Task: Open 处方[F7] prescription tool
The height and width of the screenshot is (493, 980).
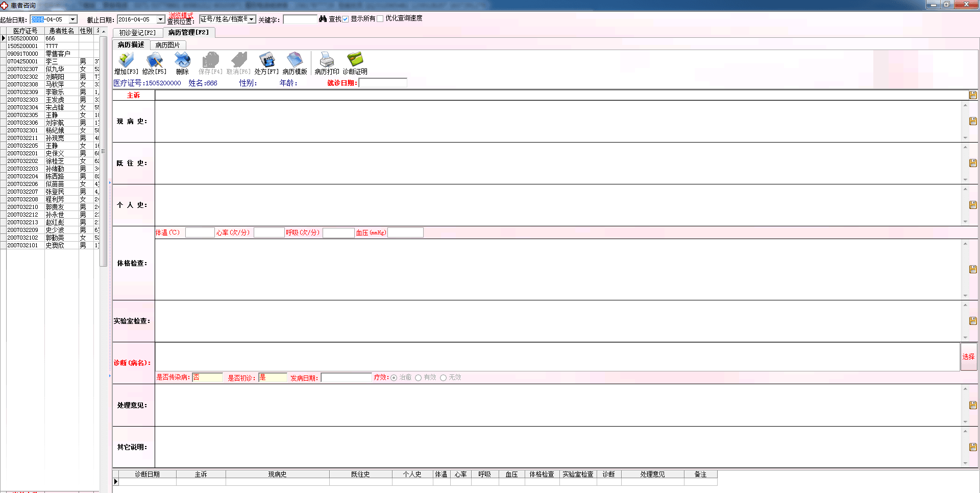Action: (x=266, y=60)
